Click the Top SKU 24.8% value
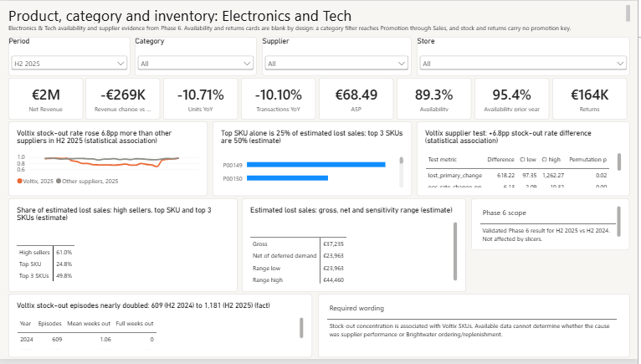This screenshot has width=641, height=364. [64, 264]
